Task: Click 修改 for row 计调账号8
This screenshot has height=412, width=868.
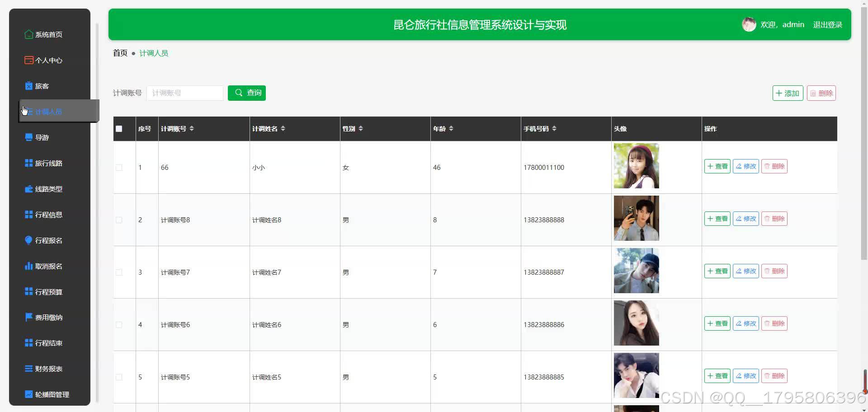Action: point(746,219)
